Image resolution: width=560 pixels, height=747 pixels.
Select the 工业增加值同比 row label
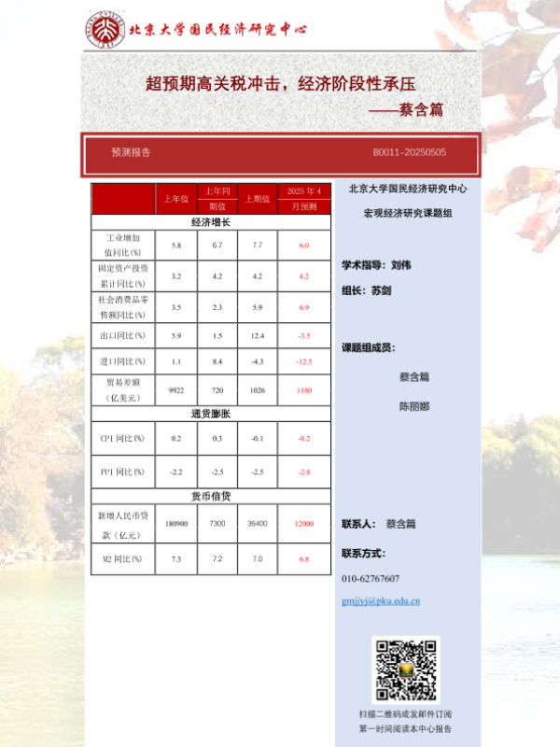point(122,245)
